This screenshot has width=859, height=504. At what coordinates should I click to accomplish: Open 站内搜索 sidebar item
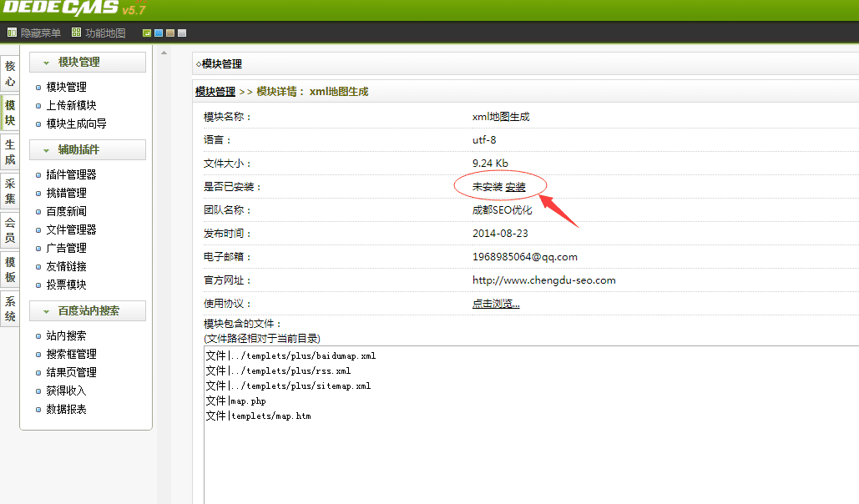coord(66,335)
